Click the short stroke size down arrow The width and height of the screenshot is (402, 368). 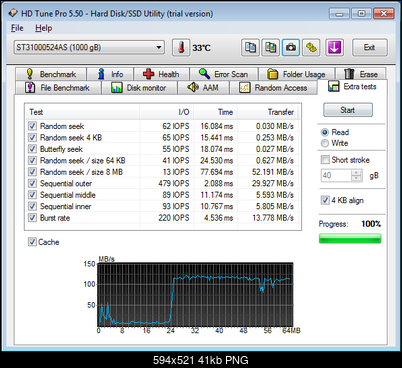[357, 178]
